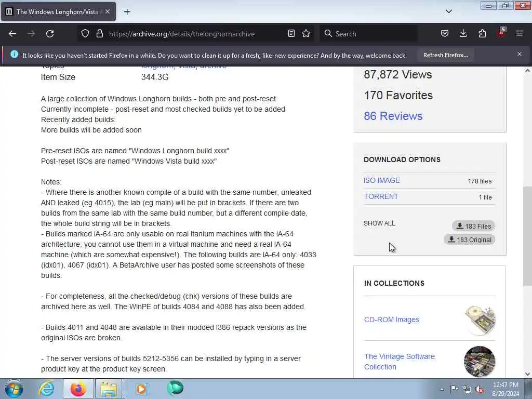Open the Pocket save icon
This screenshot has width=532, height=399.
pyautogui.click(x=445, y=34)
